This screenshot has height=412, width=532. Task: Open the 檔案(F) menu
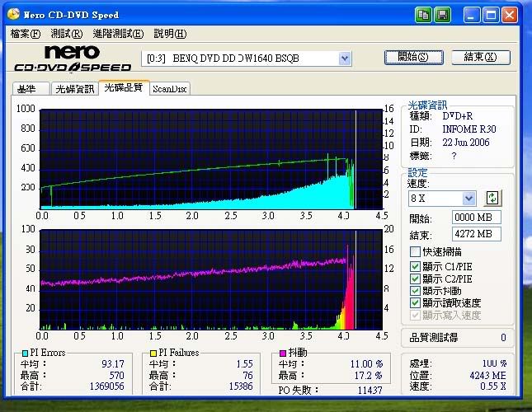[x=25, y=34]
